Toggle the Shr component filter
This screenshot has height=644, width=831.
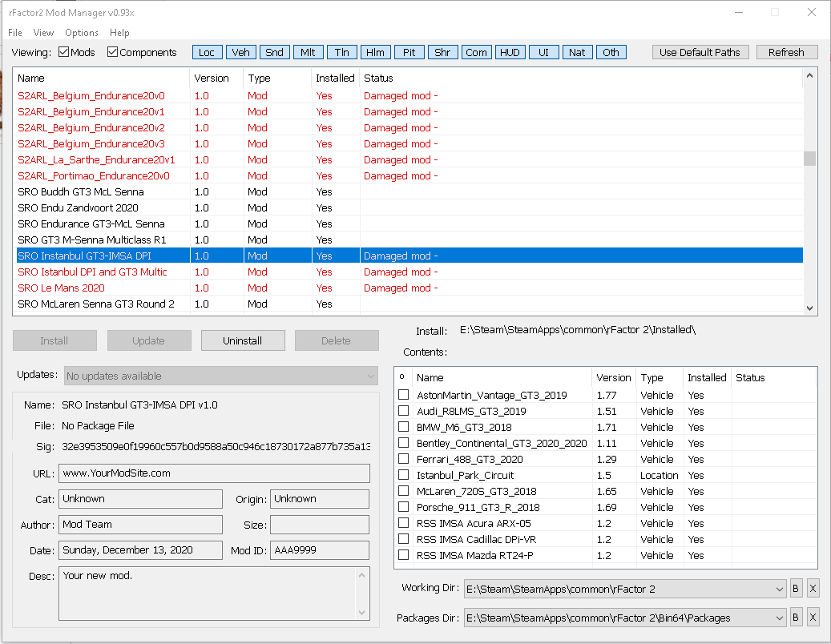(x=442, y=52)
